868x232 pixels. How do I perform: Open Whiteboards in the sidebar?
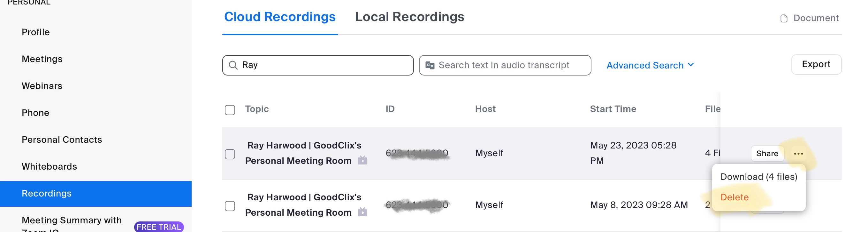[x=49, y=166]
